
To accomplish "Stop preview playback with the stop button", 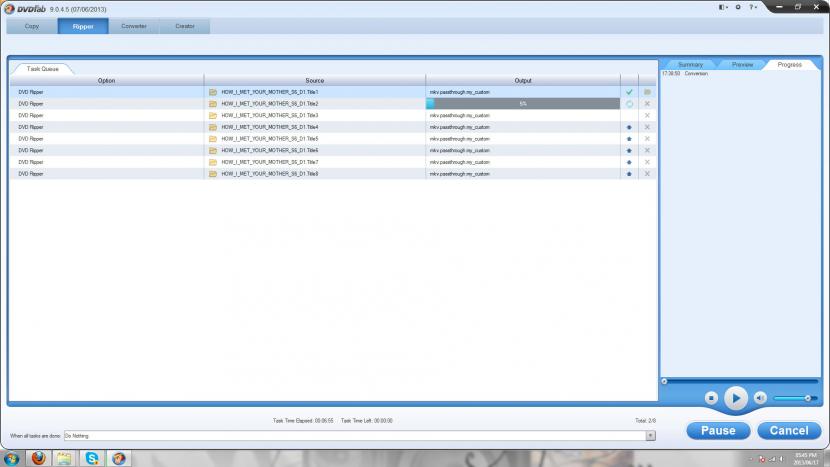I will pyautogui.click(x=711, y=398).
